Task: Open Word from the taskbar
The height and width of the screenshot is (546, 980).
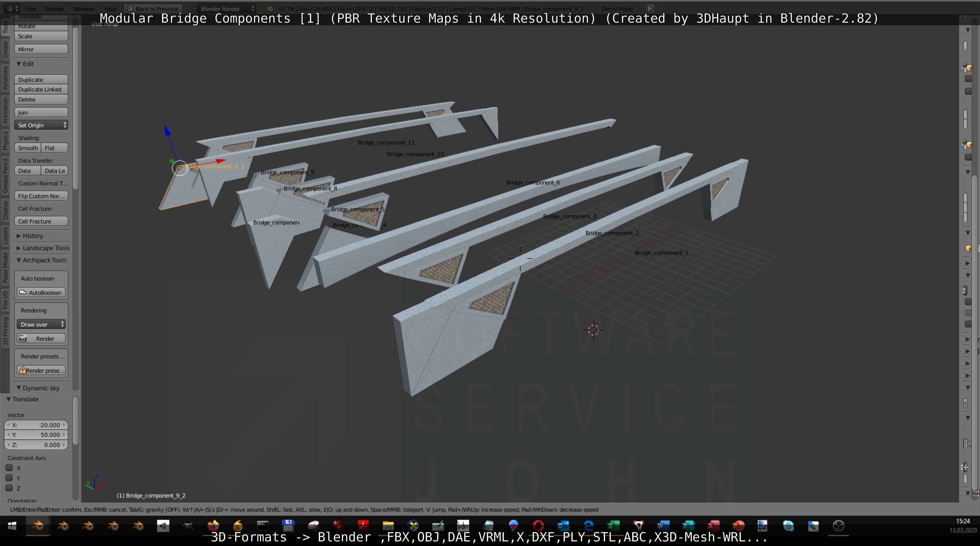Action: pos(663,526)
